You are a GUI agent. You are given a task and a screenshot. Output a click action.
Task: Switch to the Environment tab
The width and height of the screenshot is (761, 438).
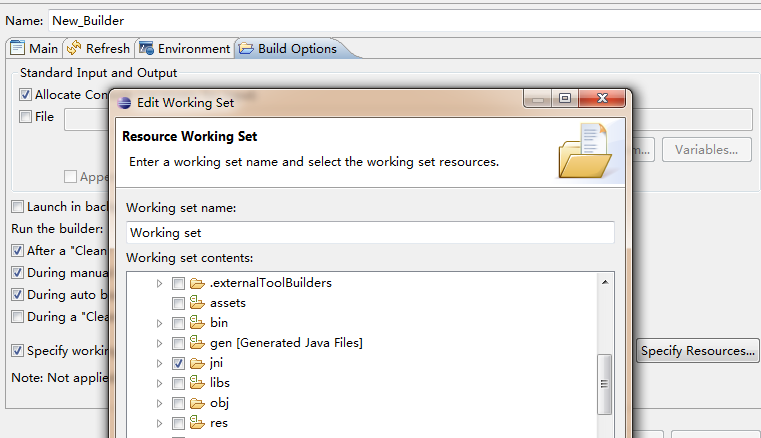tap(185, 48)
